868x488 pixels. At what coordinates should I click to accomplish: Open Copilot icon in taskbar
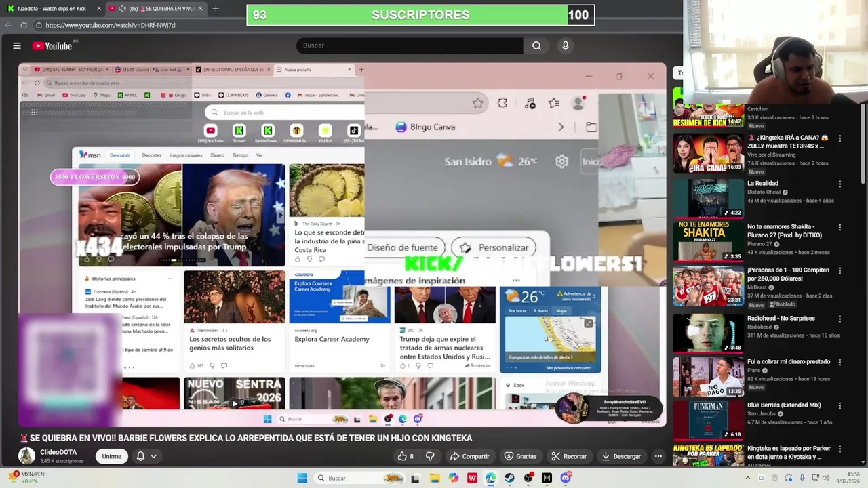(453, 478)
